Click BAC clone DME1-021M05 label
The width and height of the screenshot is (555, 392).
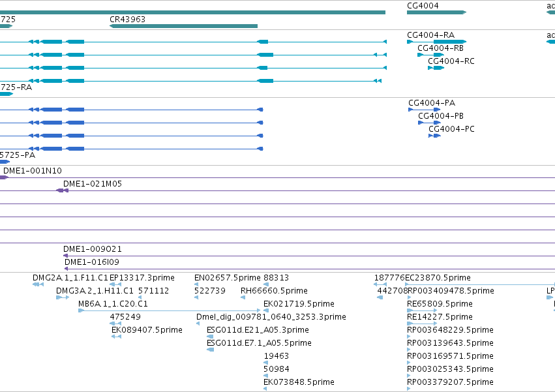pos(93,184)
